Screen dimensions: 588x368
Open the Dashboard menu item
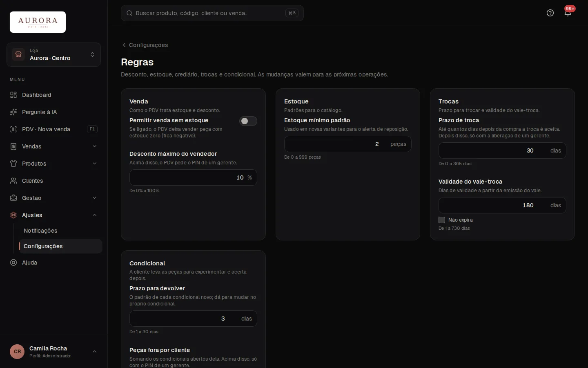[53, 95]
